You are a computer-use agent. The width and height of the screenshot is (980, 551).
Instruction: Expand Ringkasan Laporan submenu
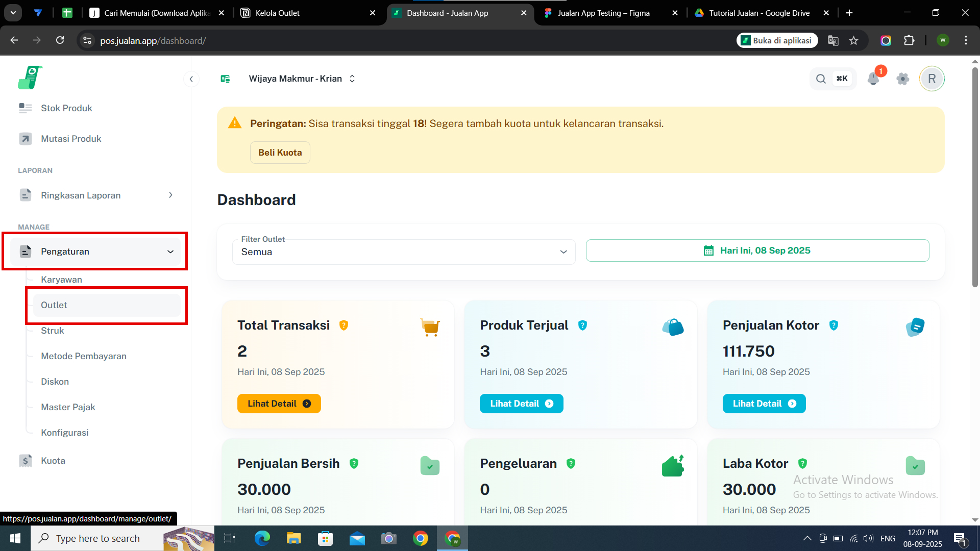point(170,195)
